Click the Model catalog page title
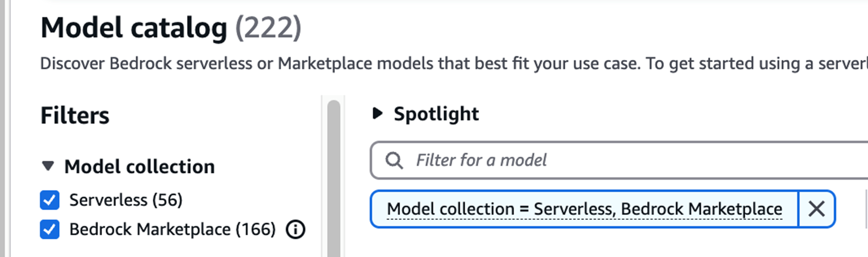Image resolution: width=868 pixels, height=257 pixels. point(134,28)
